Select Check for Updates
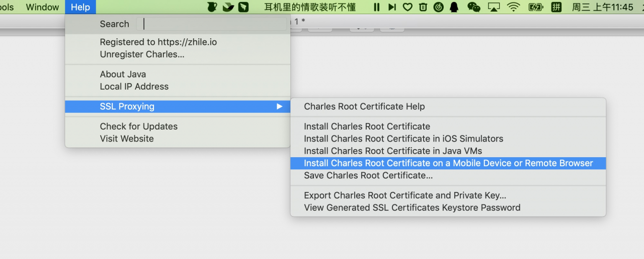 (x=178, y=126)
